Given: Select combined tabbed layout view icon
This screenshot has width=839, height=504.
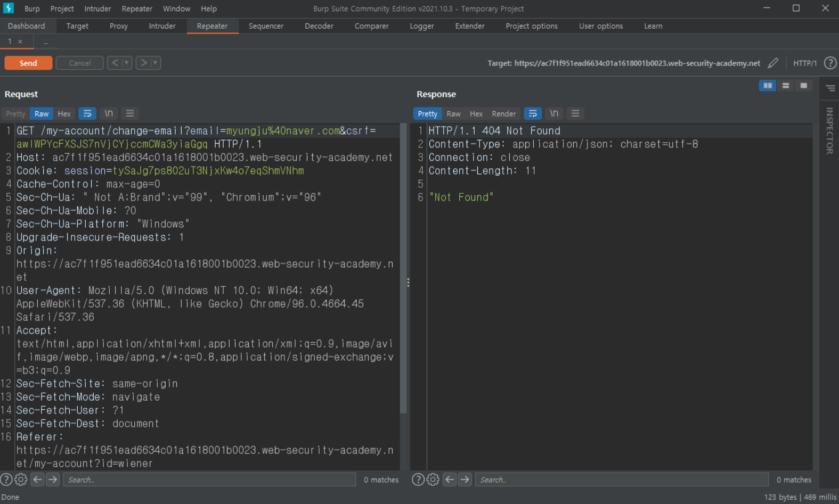Looking at the screenshot, I should pos(804,85).
